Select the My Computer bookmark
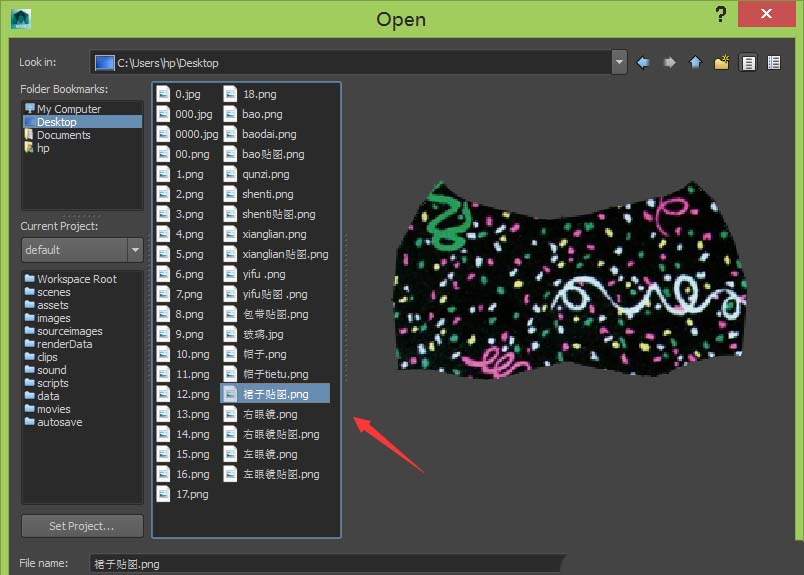The image size is (804, 575). 82,109
